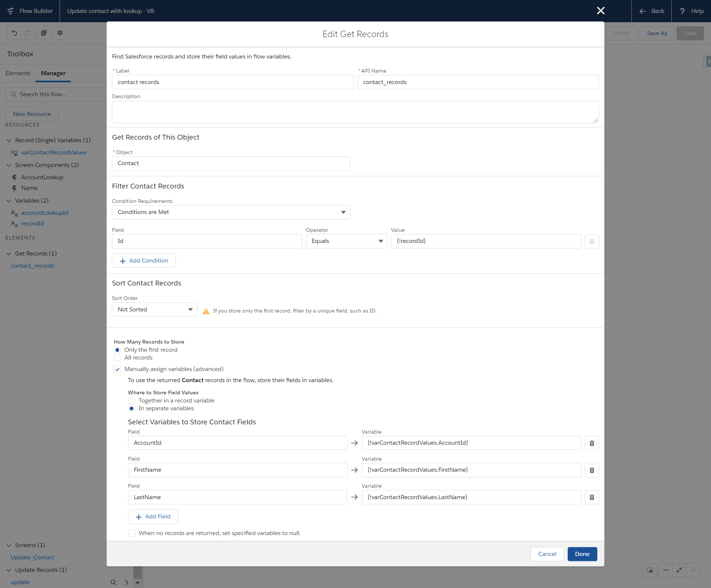Click the Cancel button
This screenshot has width=711, height=588.
(x=547, y=554)
